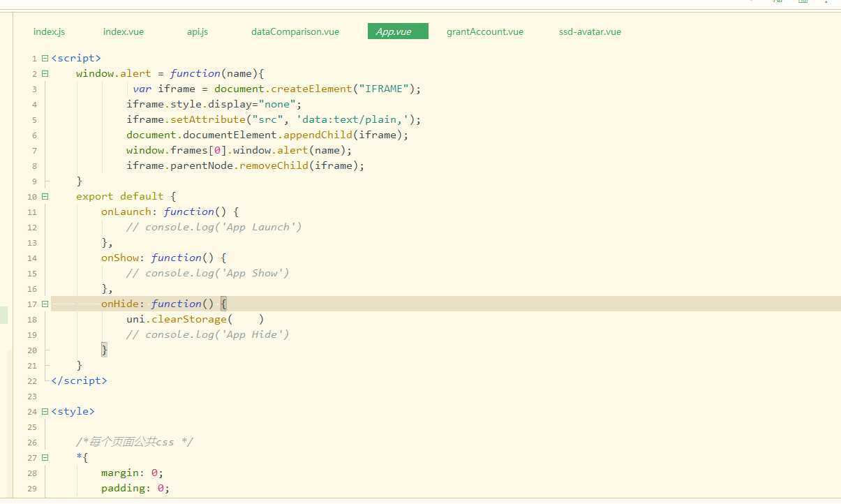Select the api.js tab
Image resolution: width=841 pixels, height=504 pixels.
point(198,31)
